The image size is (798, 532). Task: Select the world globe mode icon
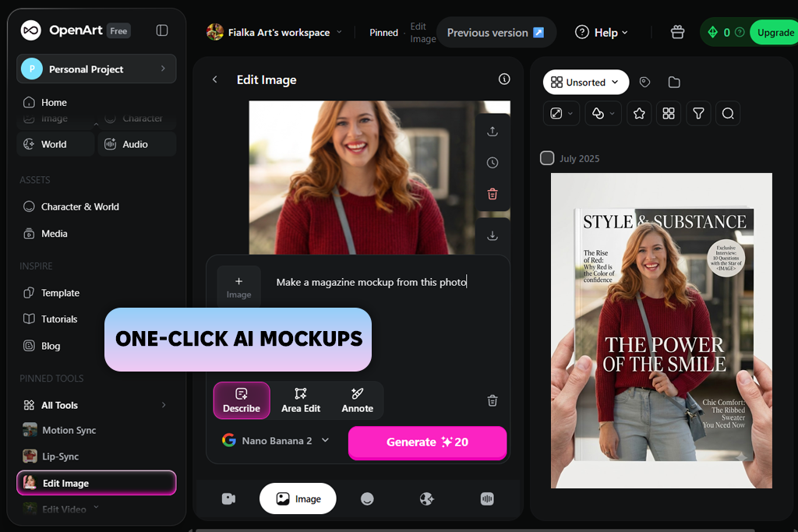(426, 499)
